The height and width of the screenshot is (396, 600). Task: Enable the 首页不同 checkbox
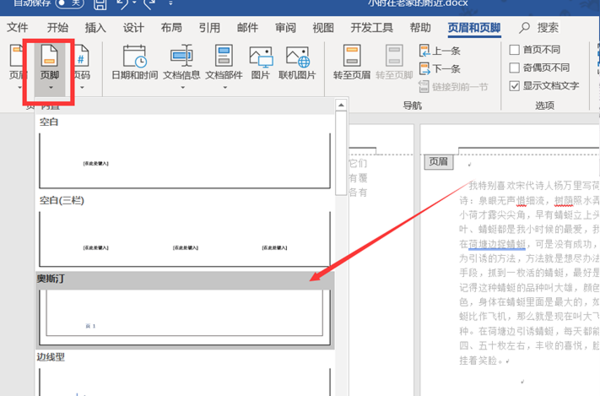coord(514,50)
